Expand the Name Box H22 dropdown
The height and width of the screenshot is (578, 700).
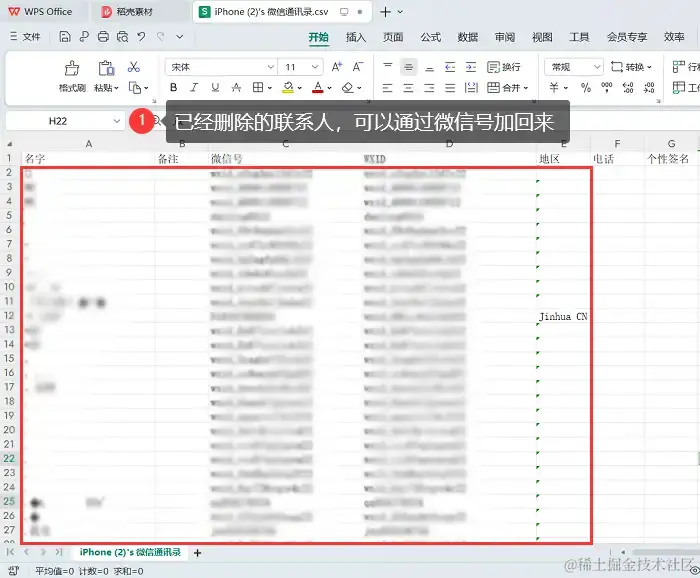tap(117, 121)
